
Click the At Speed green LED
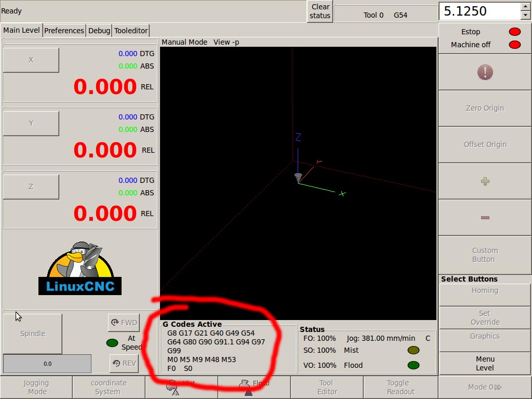[112, 343]
